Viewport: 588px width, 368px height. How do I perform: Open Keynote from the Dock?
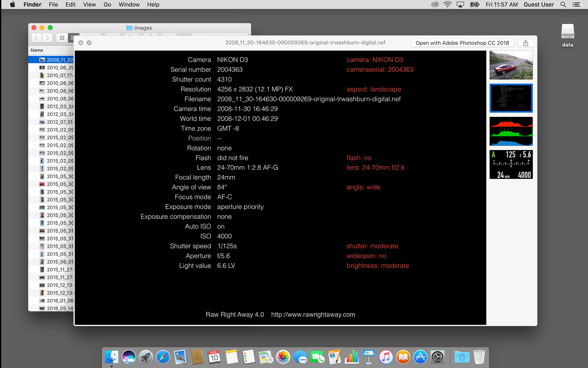tap(369, 357)
